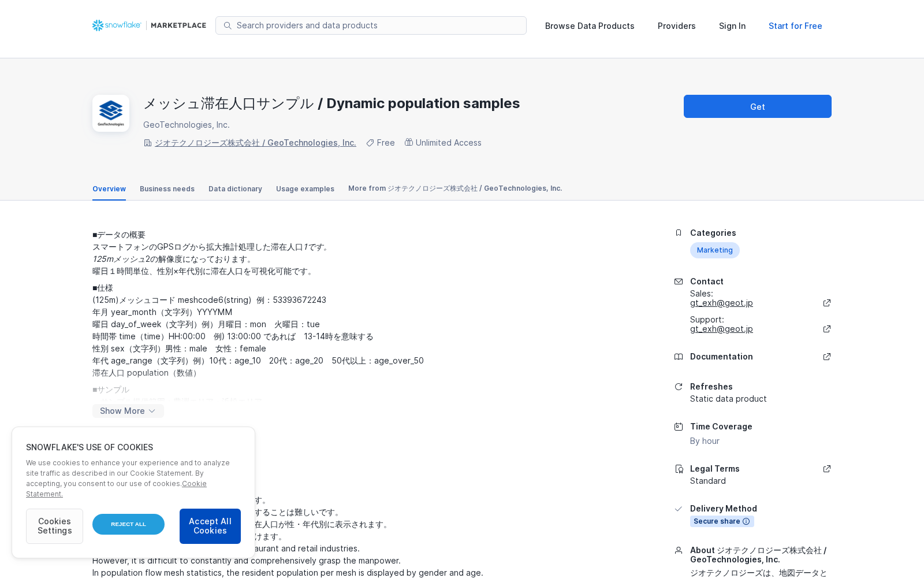Click the blue Get button
The image size is (924, 578).
pyautogui.click(x=758, y=106)
